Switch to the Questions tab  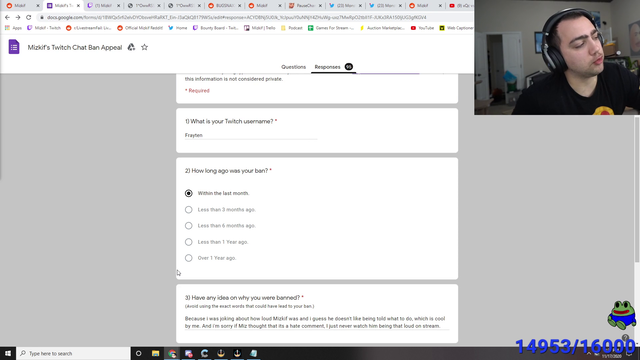coord(293,67)
